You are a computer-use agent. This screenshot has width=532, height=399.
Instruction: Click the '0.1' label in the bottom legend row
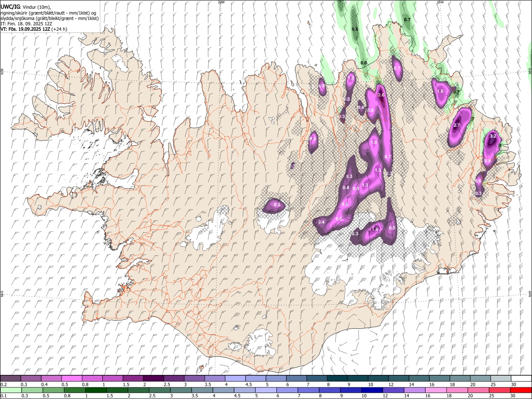click(x=3, y=396)
